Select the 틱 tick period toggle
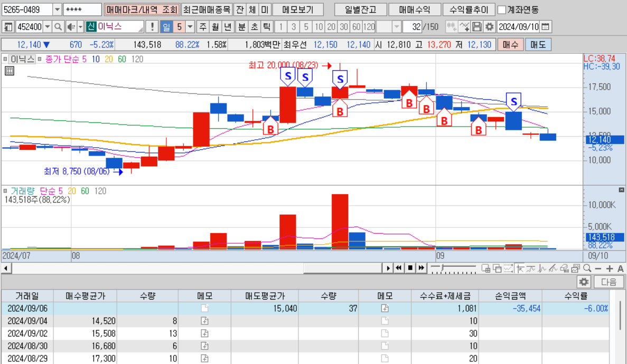627x364 pixels. (267, 27)
